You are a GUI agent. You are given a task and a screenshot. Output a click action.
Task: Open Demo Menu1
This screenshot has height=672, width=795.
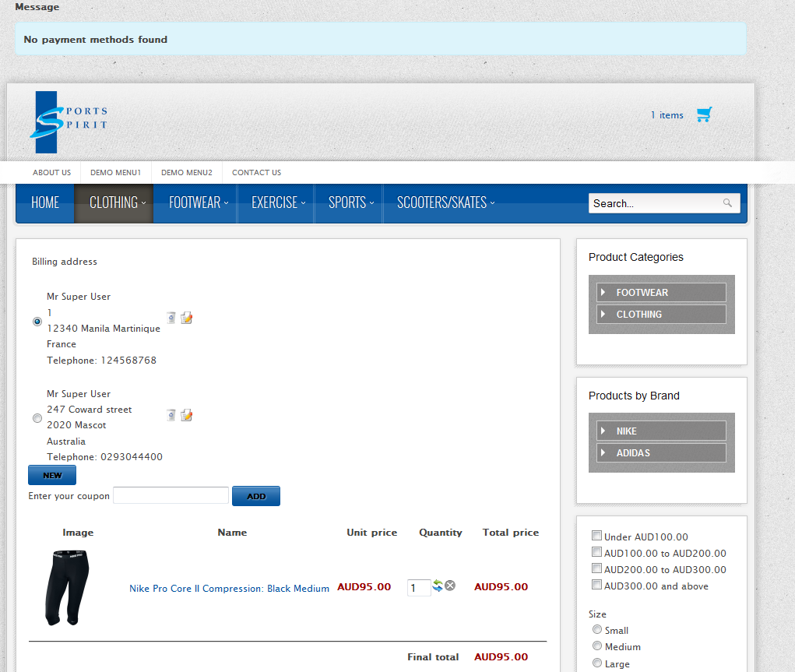(x=115, y=172)
